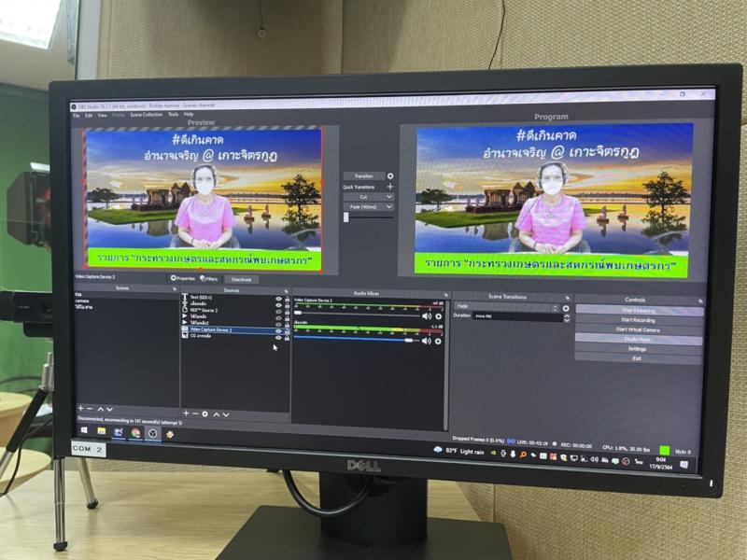Click Start Recording in the Controls panel
This screenshot has height=560, width=747.
tap(639, 320)
